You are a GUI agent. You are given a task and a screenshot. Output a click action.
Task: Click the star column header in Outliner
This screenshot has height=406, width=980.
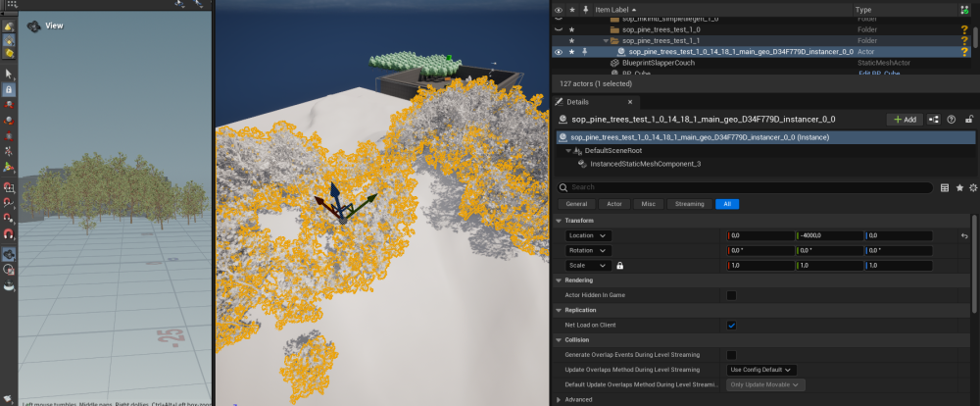point(572,10)
